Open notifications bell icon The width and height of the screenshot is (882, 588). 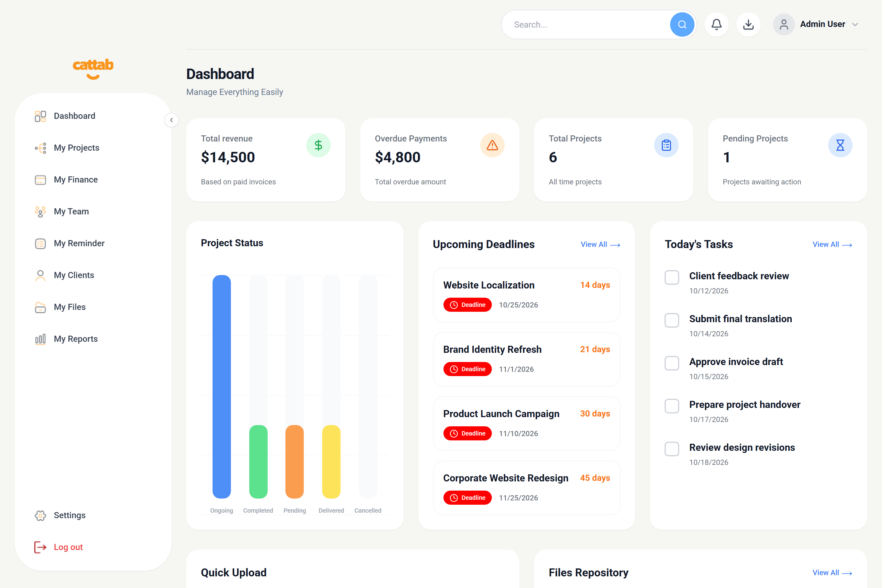pos(716,24)
